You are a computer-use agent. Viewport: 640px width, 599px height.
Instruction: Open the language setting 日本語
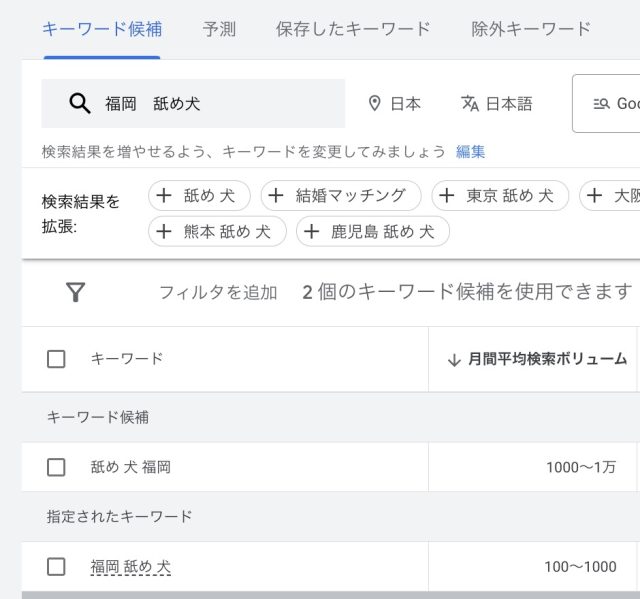coord(496,104)
